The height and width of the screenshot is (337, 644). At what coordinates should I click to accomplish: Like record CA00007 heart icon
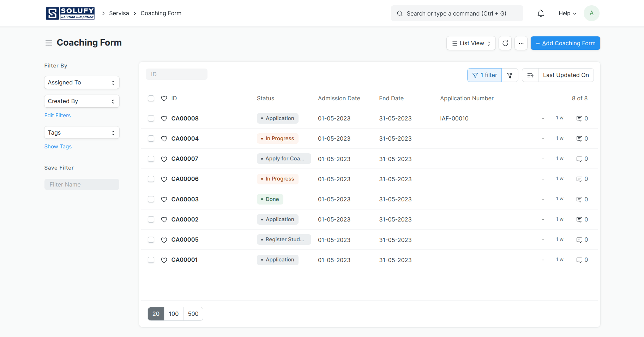pos(164,159)
